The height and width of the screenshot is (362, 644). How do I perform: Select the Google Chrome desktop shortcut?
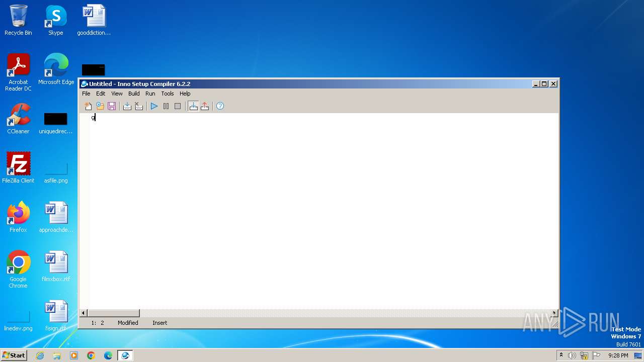[x=18, y=269]
